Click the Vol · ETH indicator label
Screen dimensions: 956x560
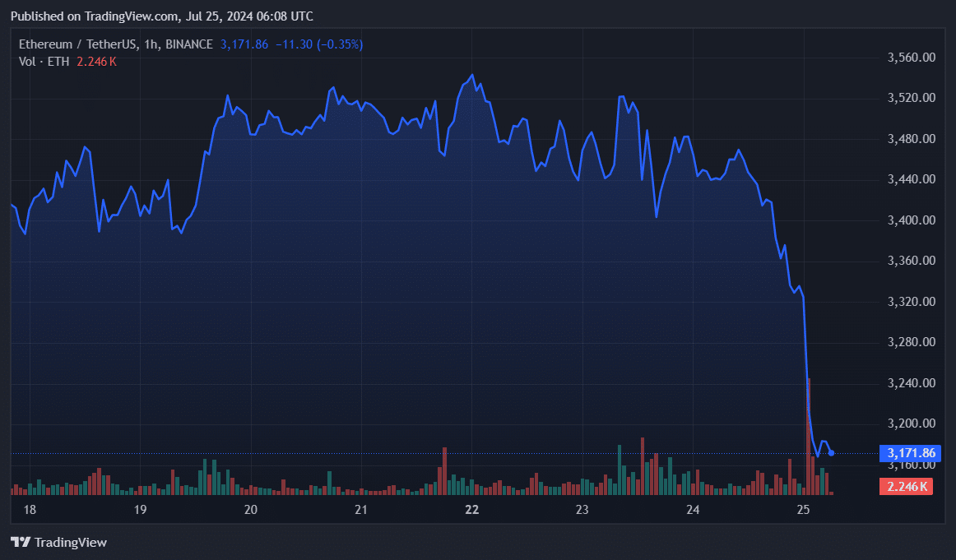[44, 62]
